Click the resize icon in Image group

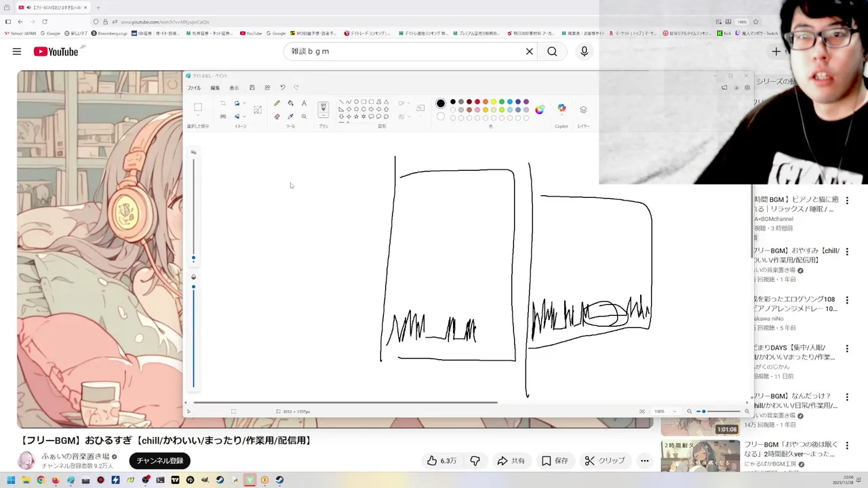pyautogui.click(x=222, y=117)
